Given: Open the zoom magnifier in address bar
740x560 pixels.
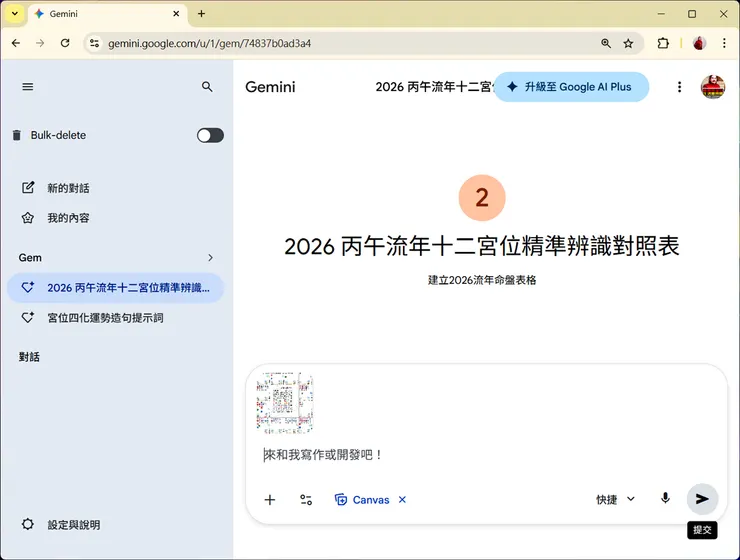Looking at the screenshot, I should tap(606, 43).
